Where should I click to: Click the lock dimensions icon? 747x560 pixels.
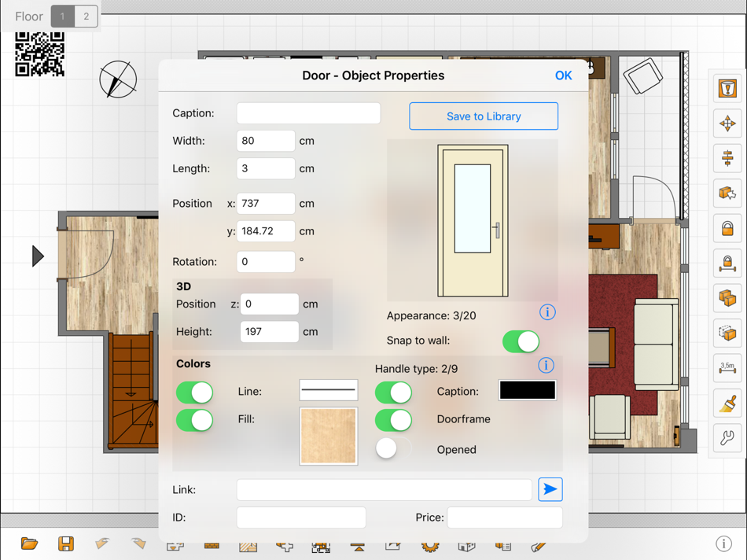727,263
